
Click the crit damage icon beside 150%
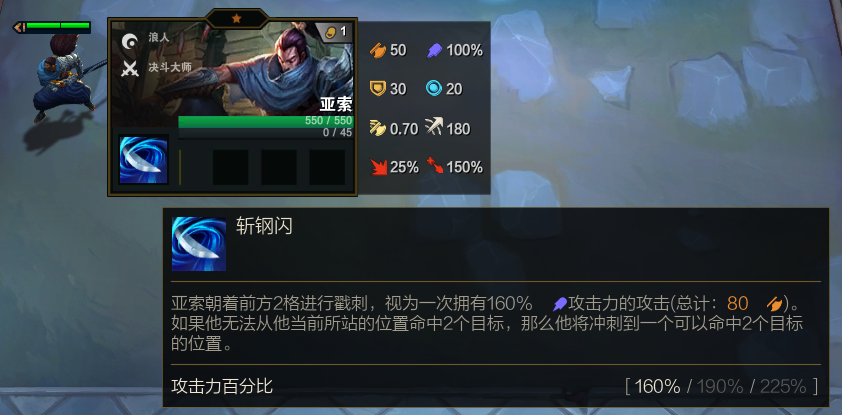point(435,166)
